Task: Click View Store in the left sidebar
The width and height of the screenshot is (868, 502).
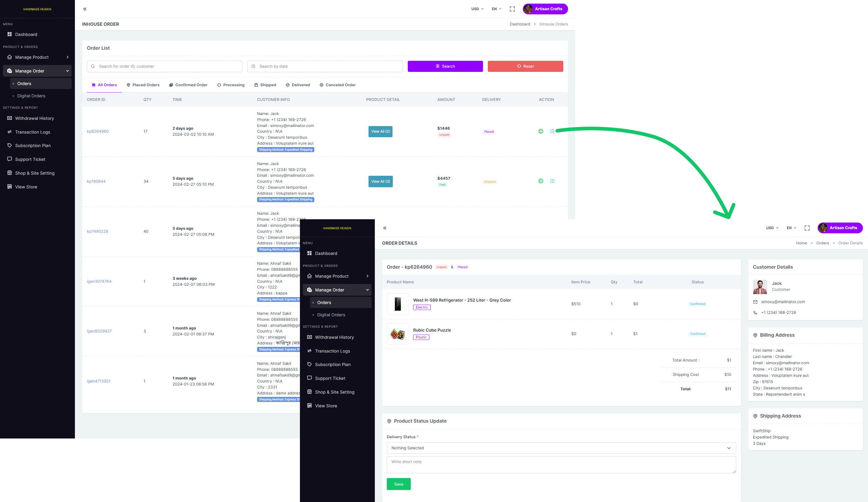Action: (x=26, y=187)
